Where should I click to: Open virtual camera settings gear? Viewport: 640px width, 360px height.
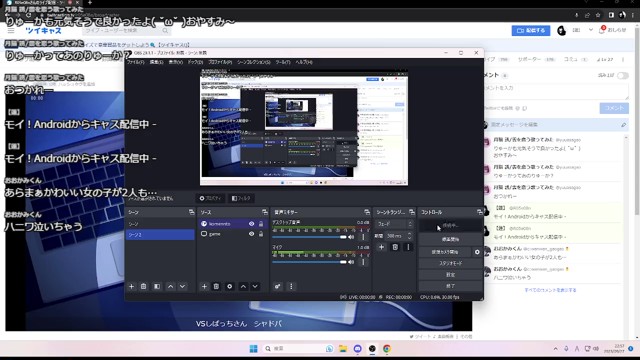(x=477, y=252)
